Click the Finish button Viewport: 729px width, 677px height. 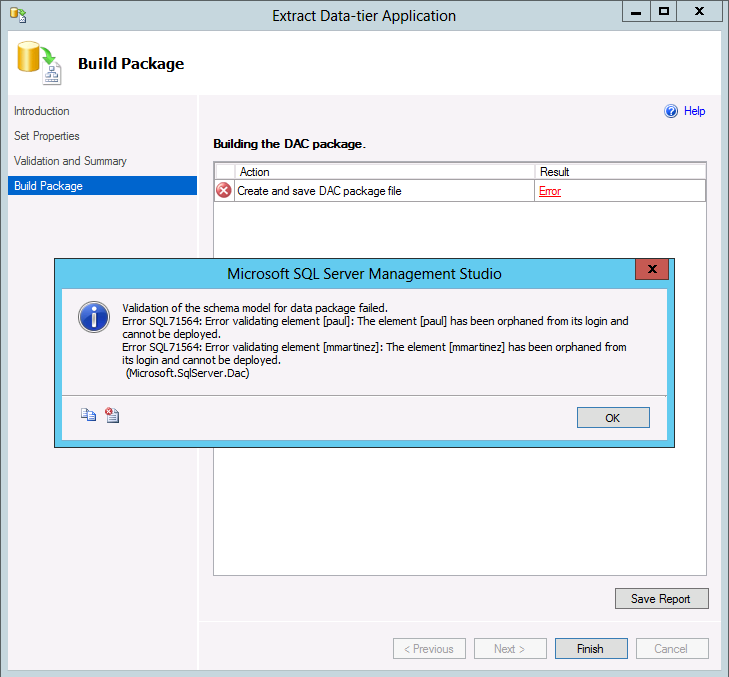coord(591,649)
